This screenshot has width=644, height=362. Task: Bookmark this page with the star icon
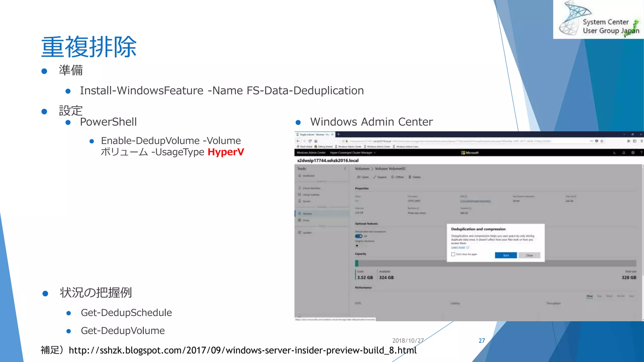tap(602, 141)
